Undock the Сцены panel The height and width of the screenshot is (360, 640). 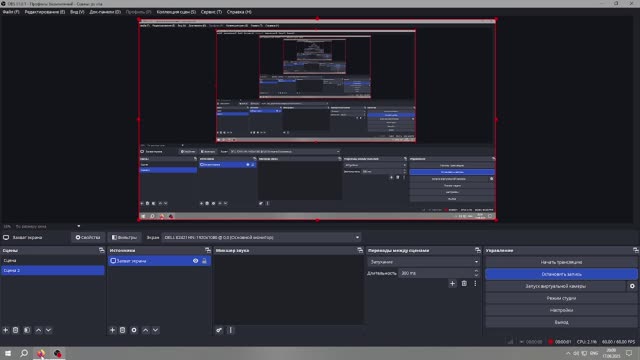[x=101, y=250]
